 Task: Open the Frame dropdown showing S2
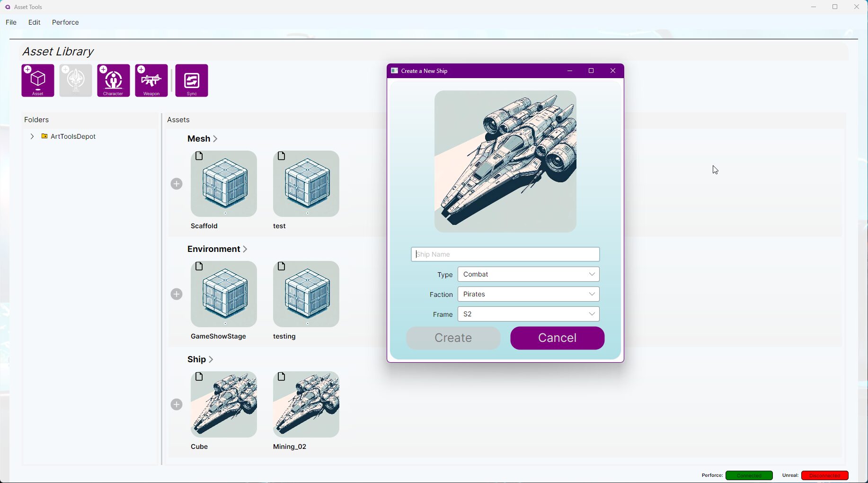pyautogui.click(x=528, y=314)
